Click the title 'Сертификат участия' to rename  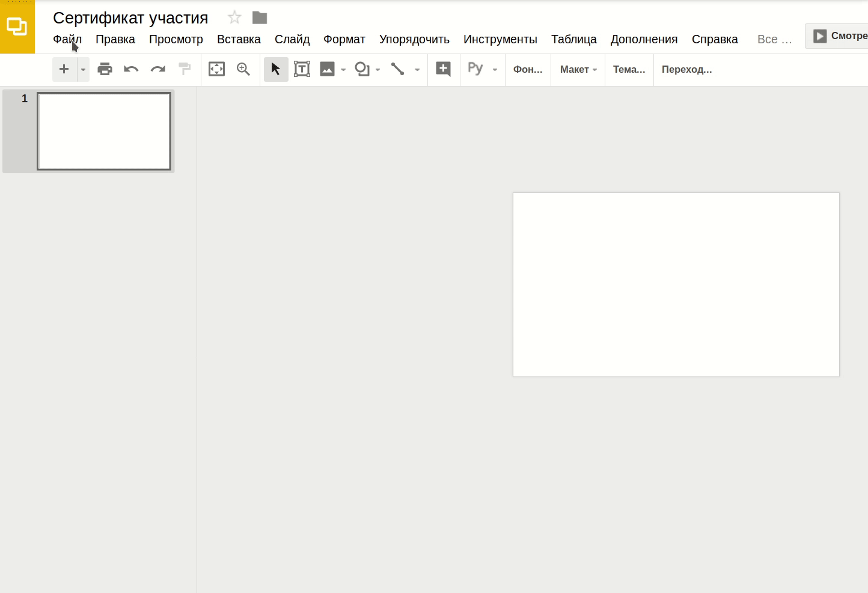[x=130, y=17]
